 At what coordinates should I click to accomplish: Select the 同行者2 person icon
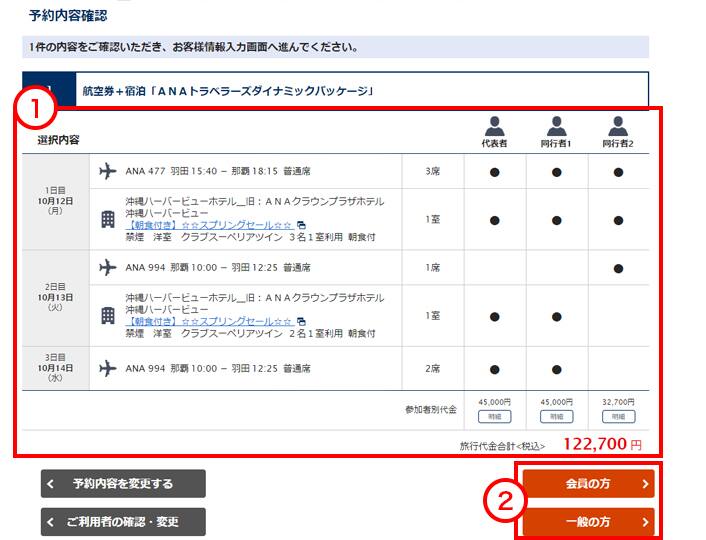tap(619, 127)
